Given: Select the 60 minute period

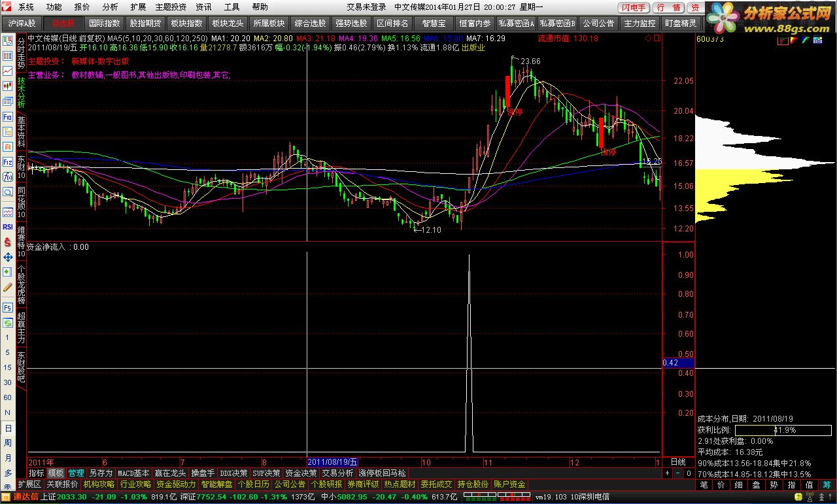Looking at the screenshot, I should click(7, 397).
